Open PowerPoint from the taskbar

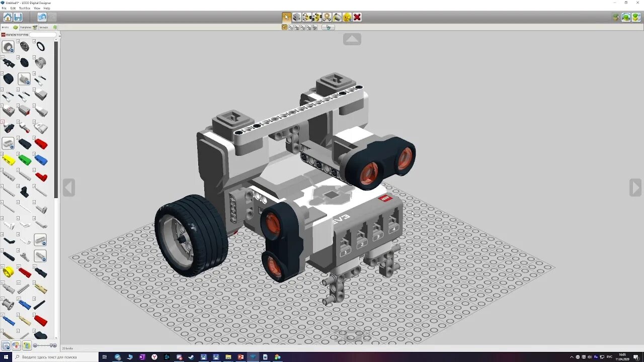point(240,357)
